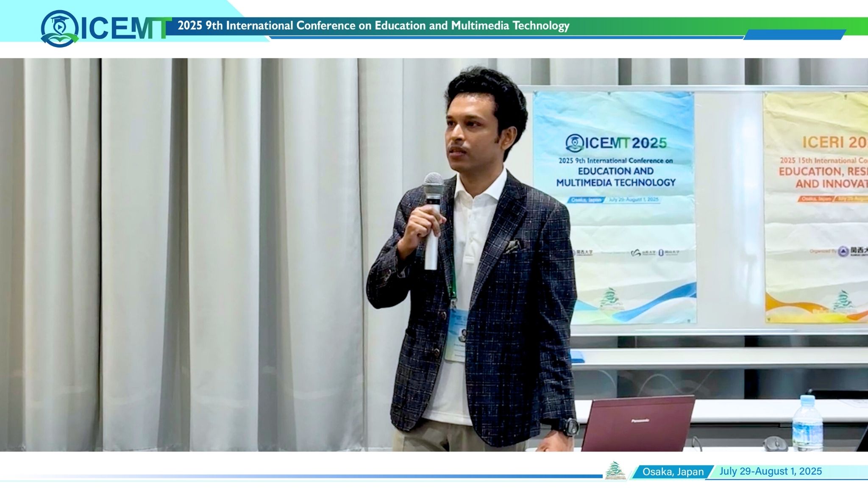Click the July 29-August 1, 2025 date label
The height and width of the screenshot is (488, 868).
click(x=770, y=471)
